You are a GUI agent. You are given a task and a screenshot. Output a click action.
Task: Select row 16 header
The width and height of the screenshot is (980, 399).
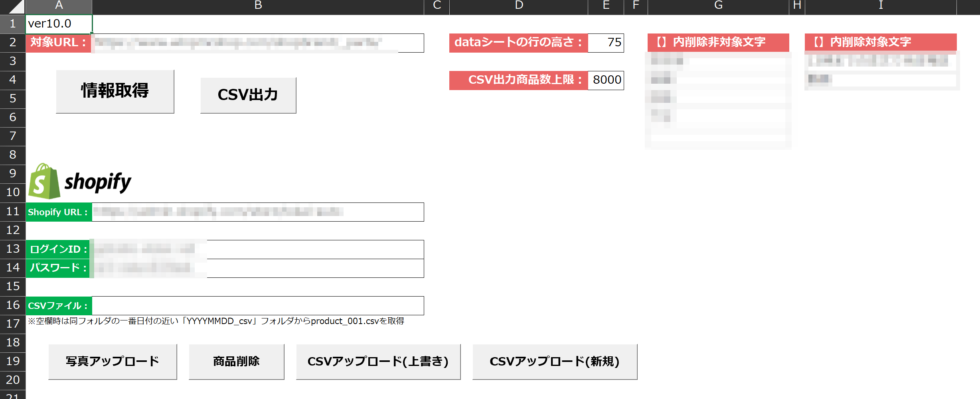(x=13, y=305)
